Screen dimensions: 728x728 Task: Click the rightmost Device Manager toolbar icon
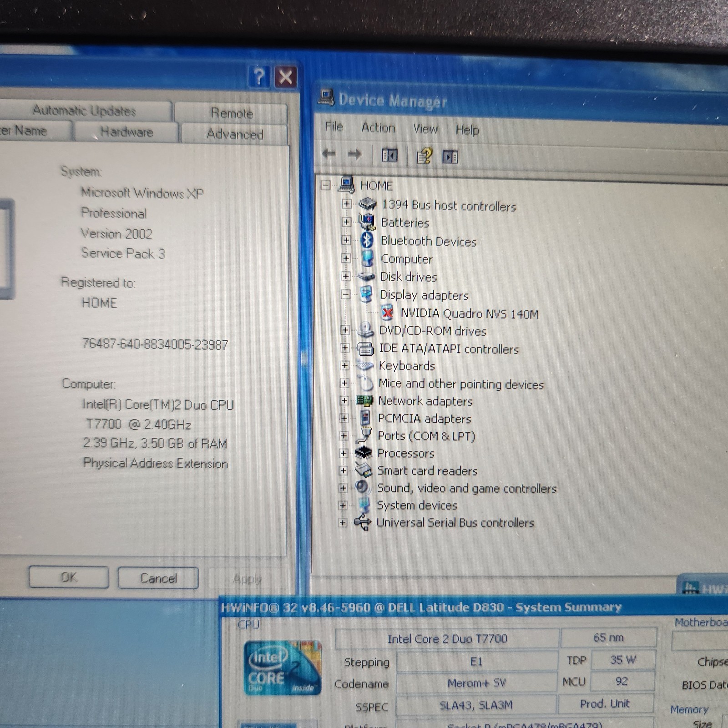[x=450, y=157]
